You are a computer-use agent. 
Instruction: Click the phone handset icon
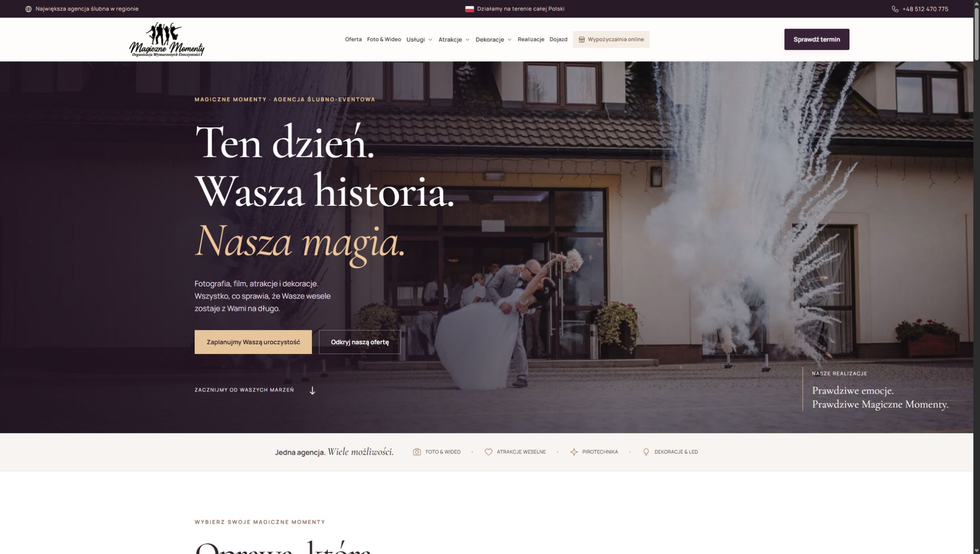coord(895,9)
